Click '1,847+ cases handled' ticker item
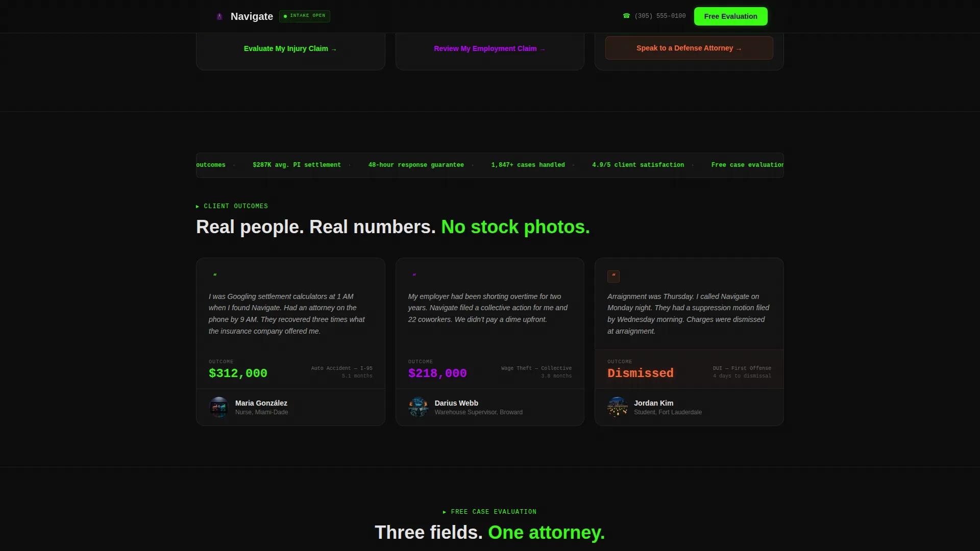The image size is (980, 551). (528, 165)
